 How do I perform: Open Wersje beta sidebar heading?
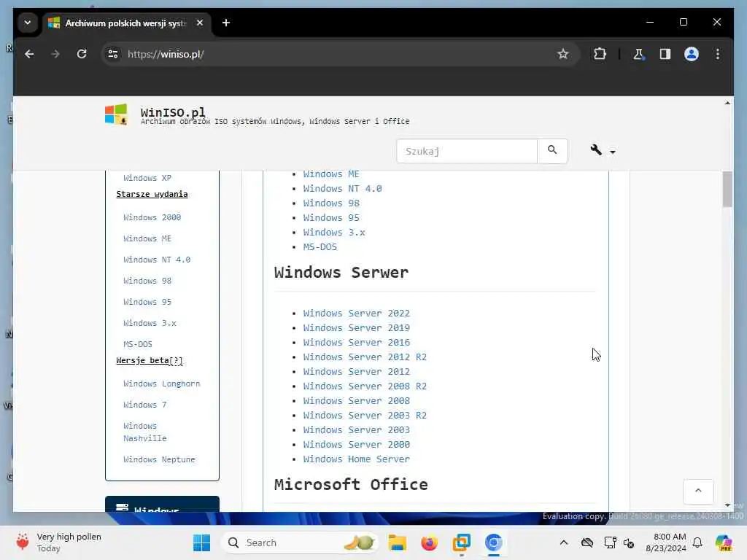coord(149,360)
